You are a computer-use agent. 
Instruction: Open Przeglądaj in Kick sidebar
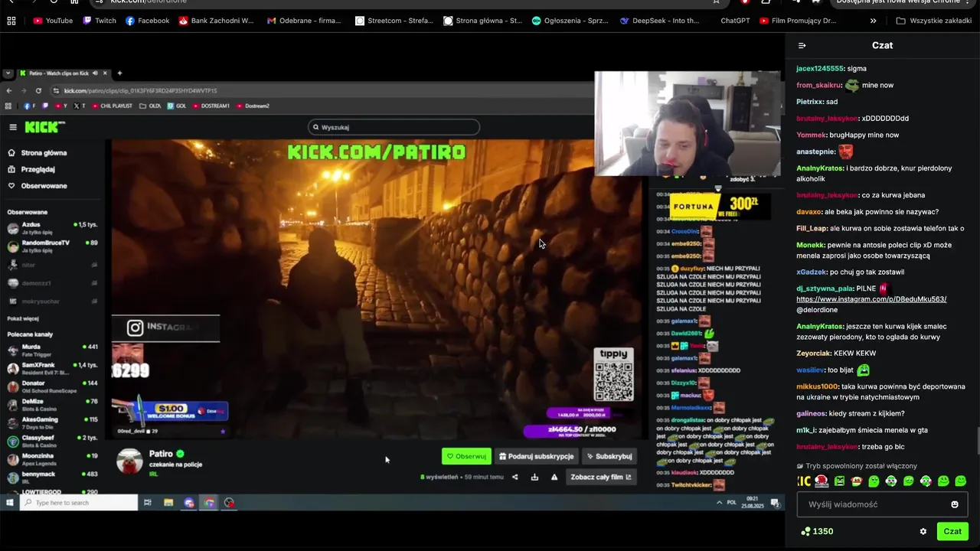point(31,169)
